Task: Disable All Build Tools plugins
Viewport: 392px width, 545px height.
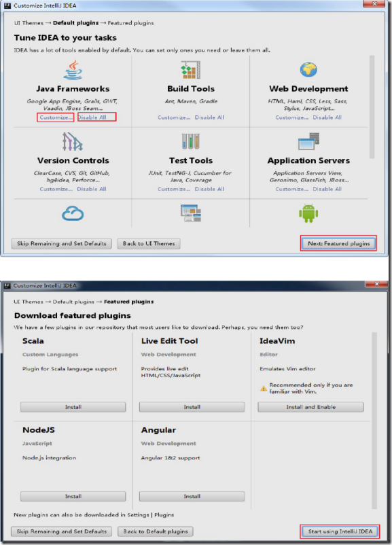Action: point(209,118)
